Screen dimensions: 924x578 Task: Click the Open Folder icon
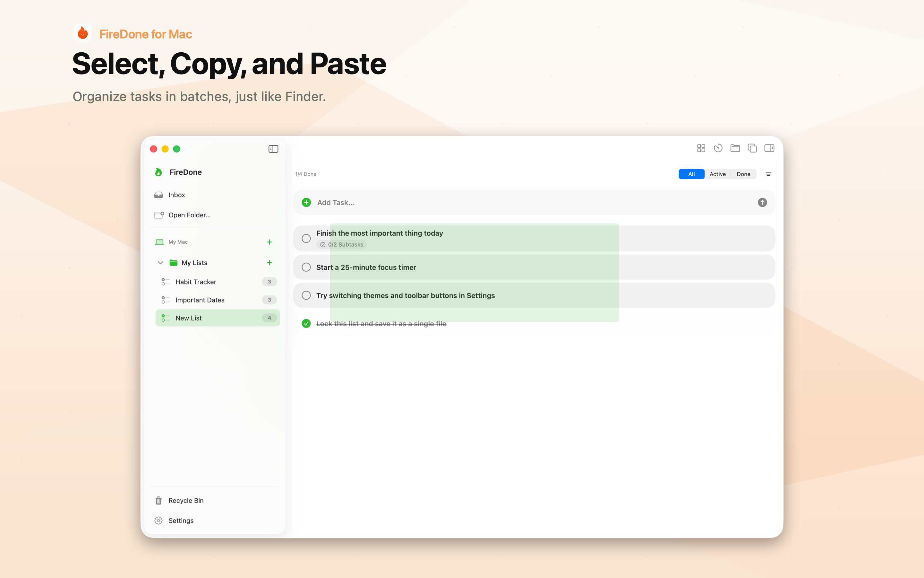pos(159,215)
